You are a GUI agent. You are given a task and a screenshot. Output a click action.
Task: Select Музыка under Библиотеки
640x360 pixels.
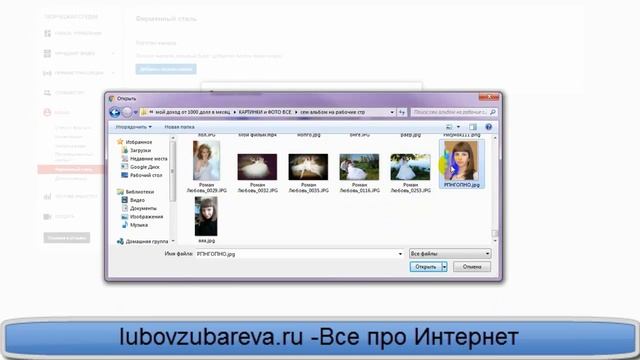[139, 225]
